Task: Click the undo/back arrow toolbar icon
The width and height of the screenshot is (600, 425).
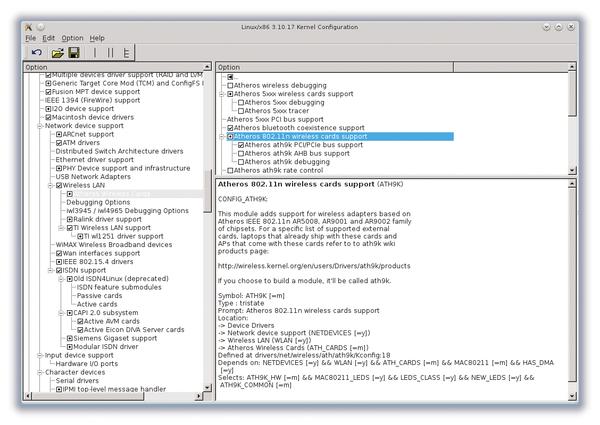Action: [37, 52]
